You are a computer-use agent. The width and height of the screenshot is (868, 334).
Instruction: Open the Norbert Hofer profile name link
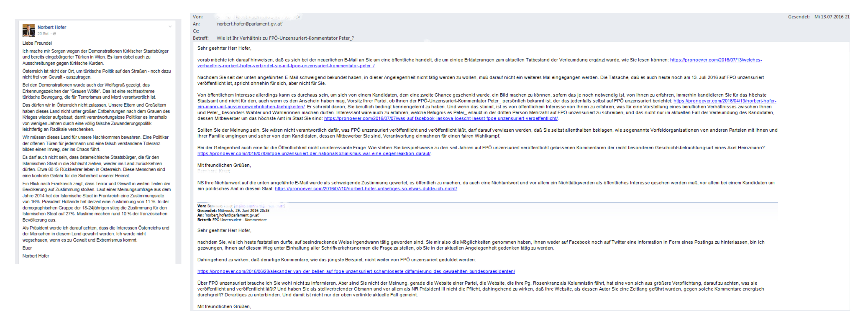pyautogui.click(x=51, y=27)
